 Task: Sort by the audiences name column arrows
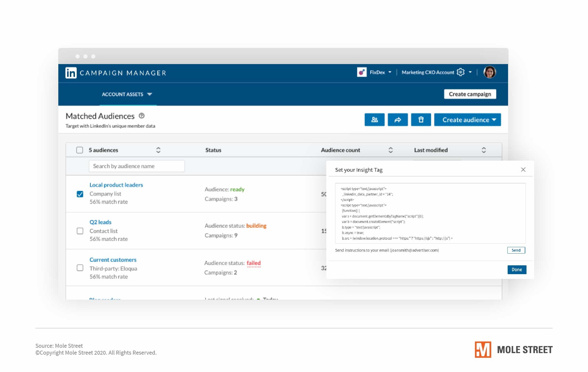click(x=158, y=150)
